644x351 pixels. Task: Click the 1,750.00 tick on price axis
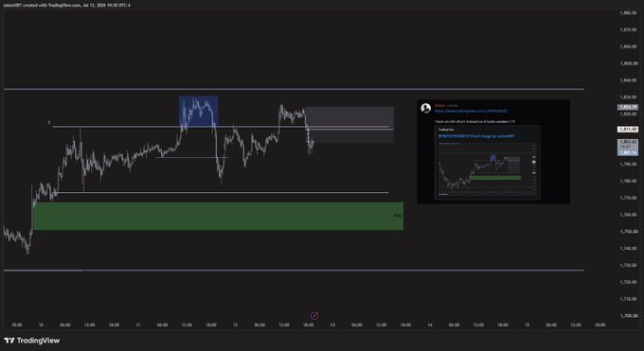pyautogui.click(x=629, y=232)
